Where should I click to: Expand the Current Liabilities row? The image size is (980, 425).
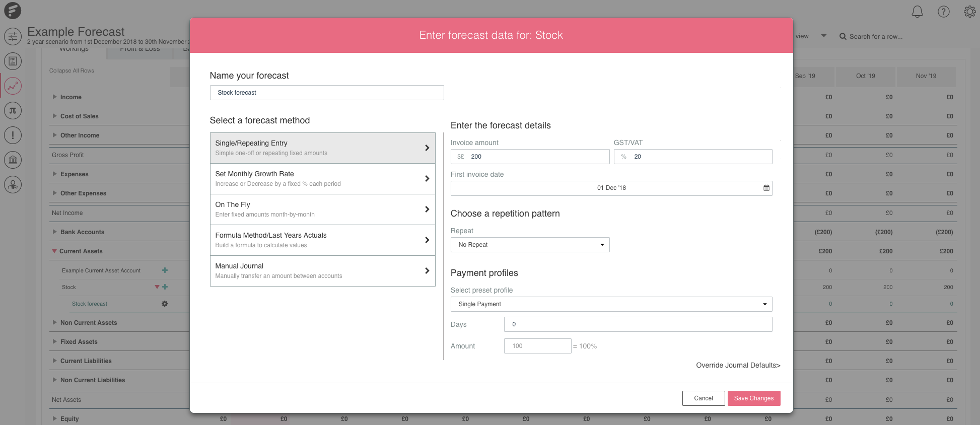click(x=54, y=361)
